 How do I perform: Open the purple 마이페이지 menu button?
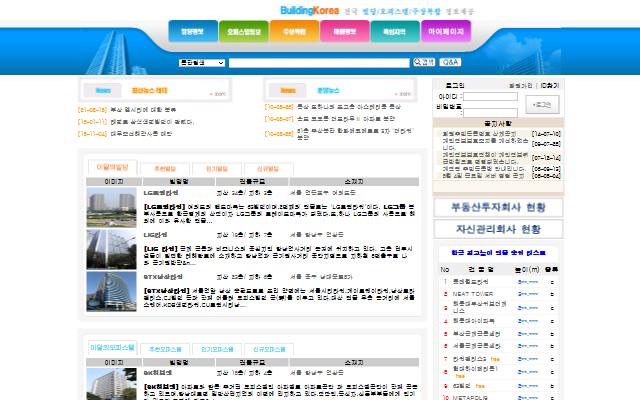pyautogui.click(x=446, y=31)
